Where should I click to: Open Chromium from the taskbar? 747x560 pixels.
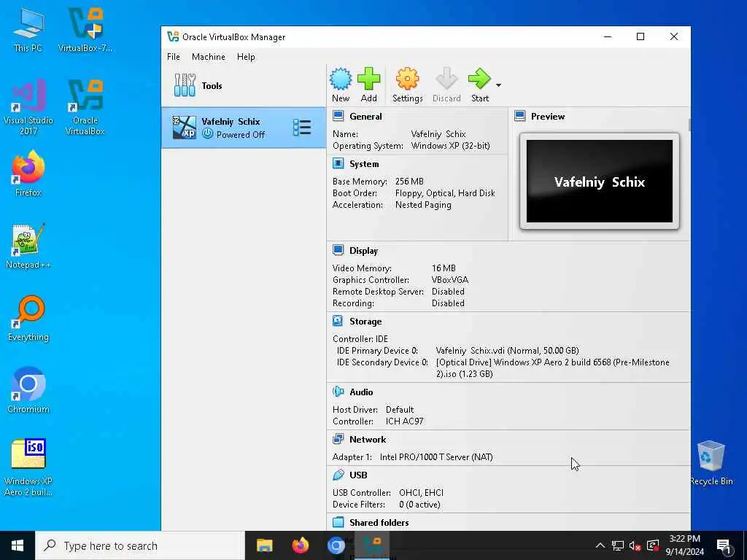point(336,545)
